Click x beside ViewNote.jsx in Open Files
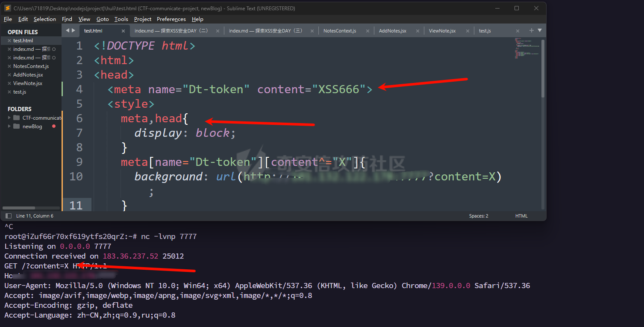 (x=9, y=83)
